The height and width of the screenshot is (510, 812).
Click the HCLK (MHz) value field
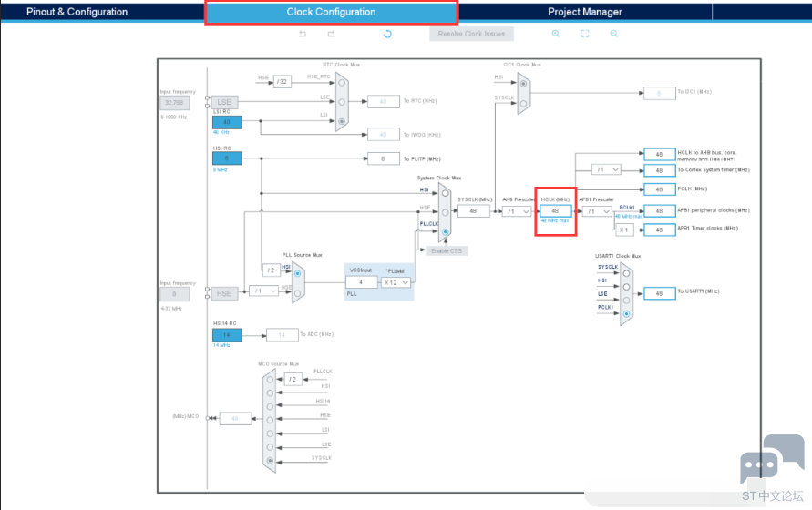[x=556, y=211]
